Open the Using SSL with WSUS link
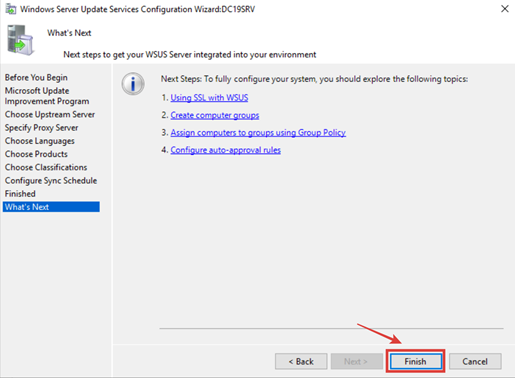This screenshot has height=378, width=515. (x=209, y=98)
